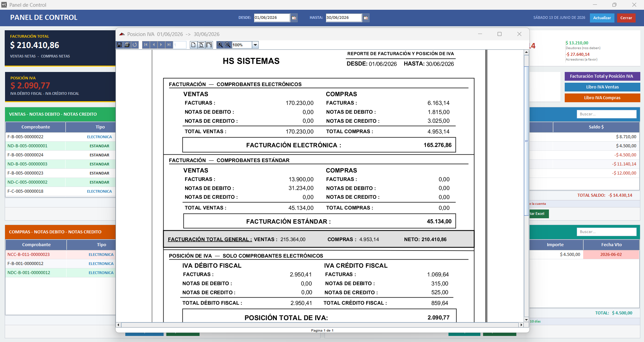The height and width of the screenshot is (342, 644).
Task: Go to next report page
Action: (161, 45)
